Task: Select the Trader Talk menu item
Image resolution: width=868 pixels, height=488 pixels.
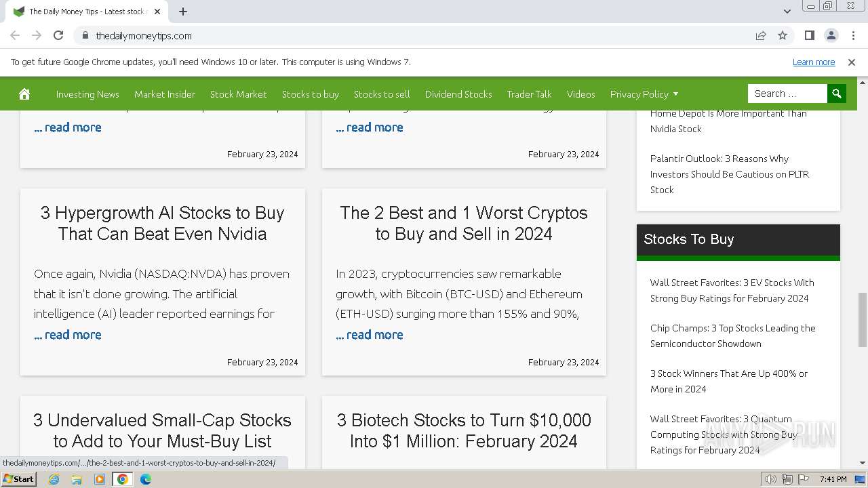Action: coord(529,94)
